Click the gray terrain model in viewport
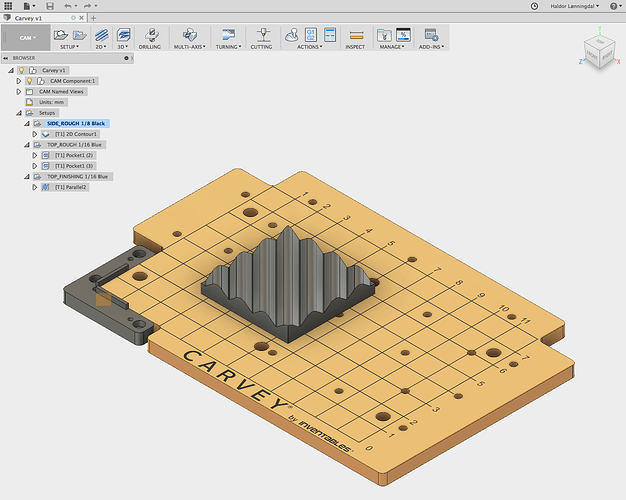Viewport: 626px width, 500px height. click(289, 286)
